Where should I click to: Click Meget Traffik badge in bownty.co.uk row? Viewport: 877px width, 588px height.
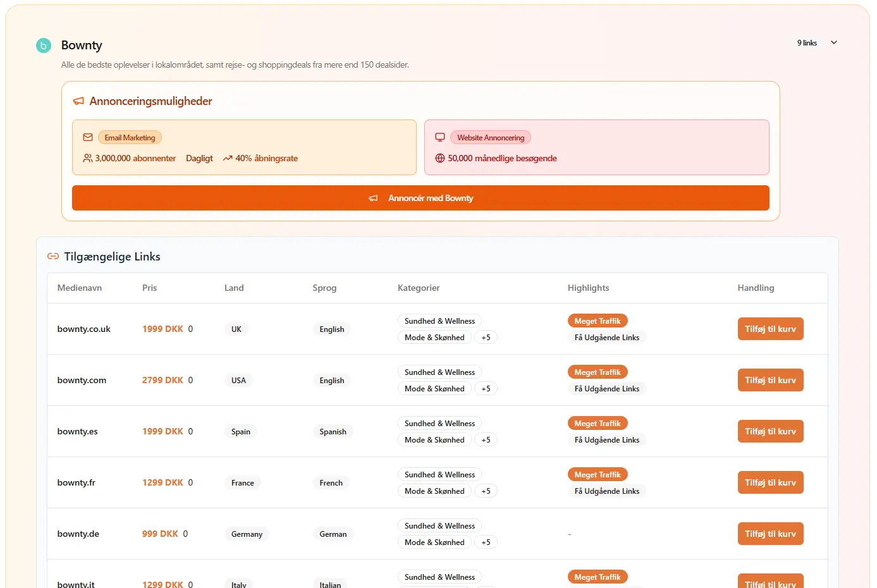[598, 321]
